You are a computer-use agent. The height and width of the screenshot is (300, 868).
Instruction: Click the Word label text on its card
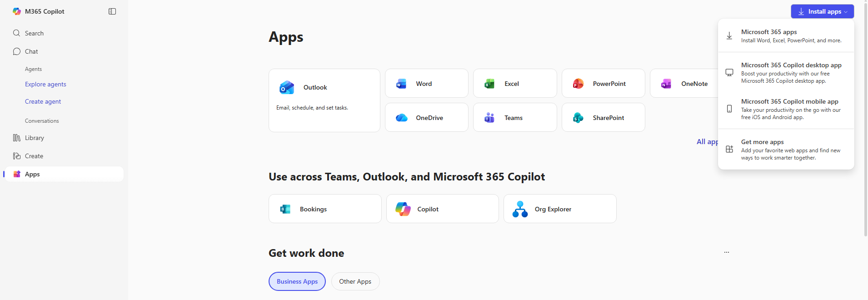424,84
